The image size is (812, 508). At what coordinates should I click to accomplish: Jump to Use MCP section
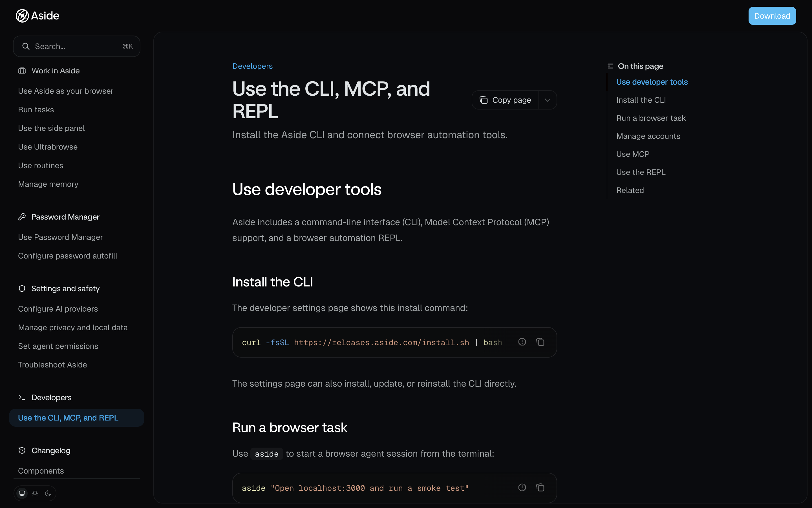tap(633, 154)
